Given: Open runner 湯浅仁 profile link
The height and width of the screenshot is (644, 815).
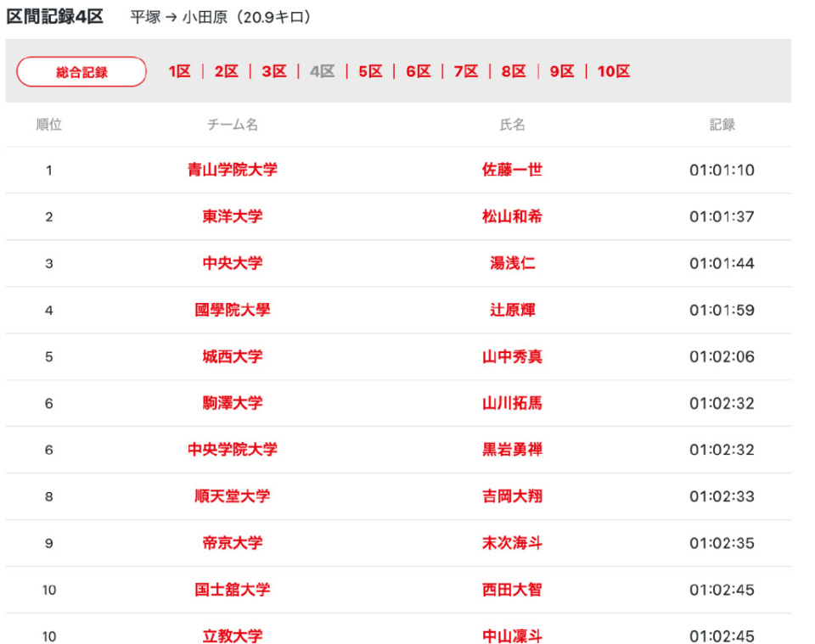Looking at the screenshot, I should click(x=513, y=263).
